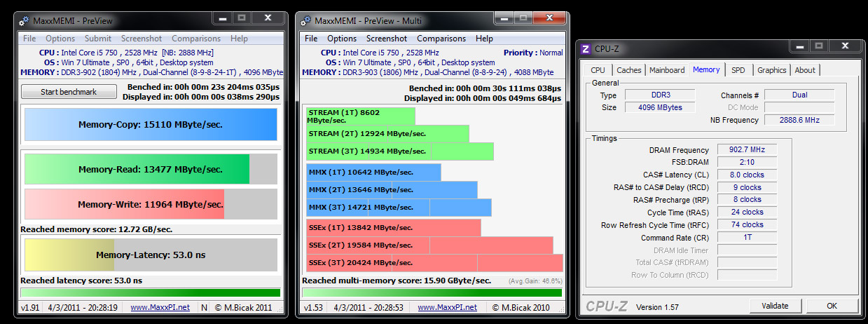
Task: Open File menu in MaxxMEM PreView window
Action: [29, 39]
